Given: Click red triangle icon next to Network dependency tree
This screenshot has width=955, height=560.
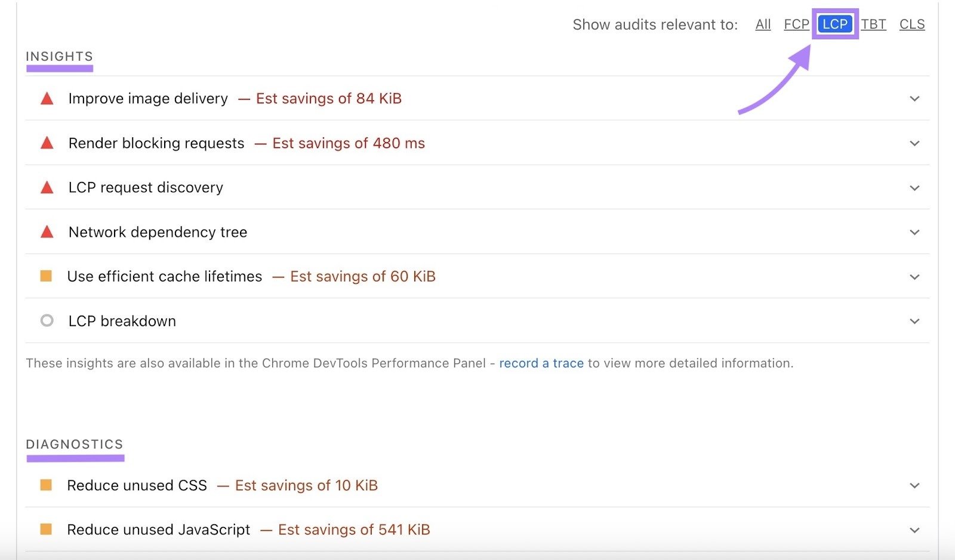Looking at the screenshot, I should tap(47, 232).
